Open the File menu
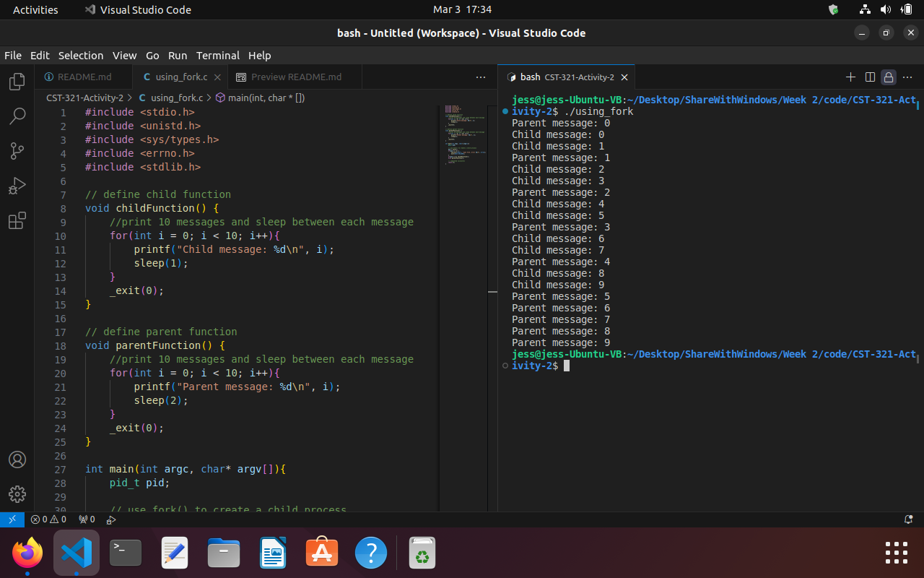 [x=13, y=56]
